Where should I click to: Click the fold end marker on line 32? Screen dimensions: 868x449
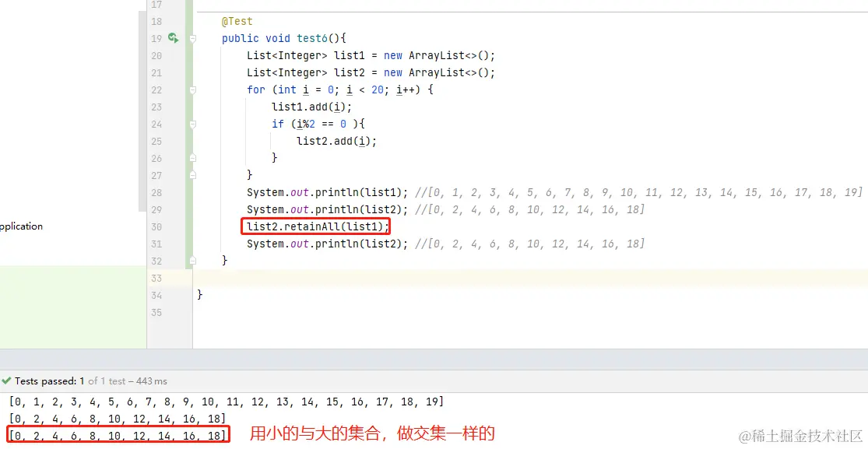[x=192, y=261]
